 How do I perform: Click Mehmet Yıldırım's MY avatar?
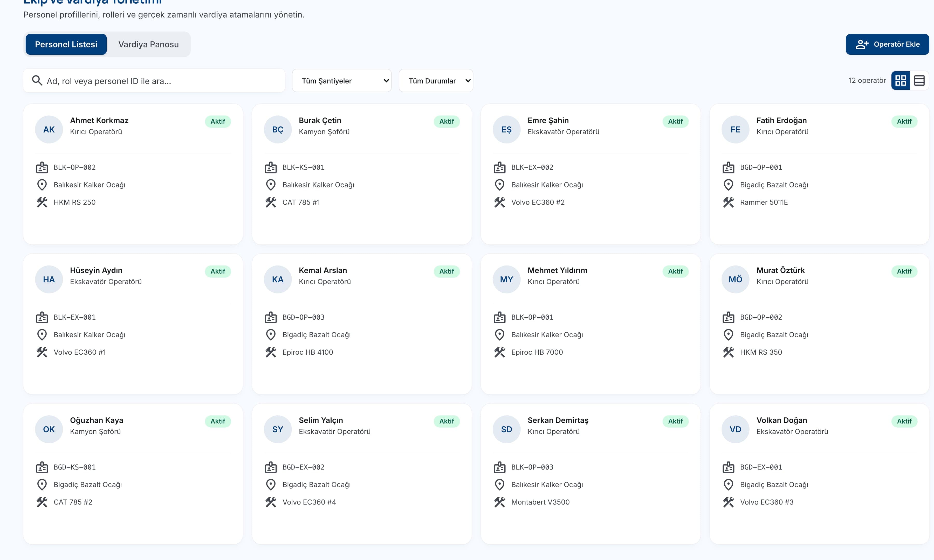tap(506, 279)
